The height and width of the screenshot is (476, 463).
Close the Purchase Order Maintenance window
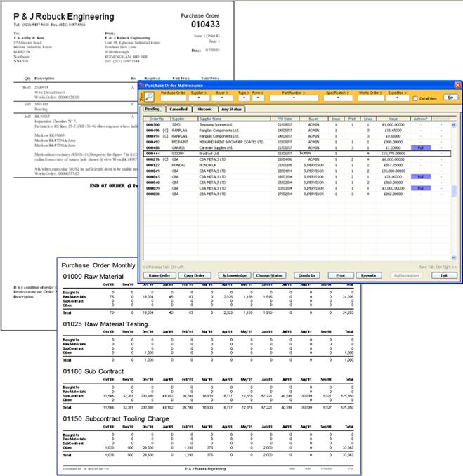456,84
